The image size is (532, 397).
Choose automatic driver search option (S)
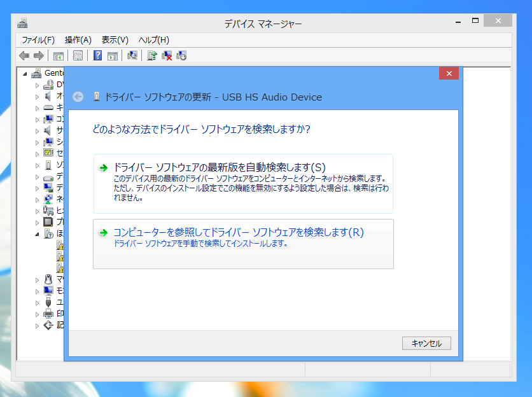tap(243, 184)
